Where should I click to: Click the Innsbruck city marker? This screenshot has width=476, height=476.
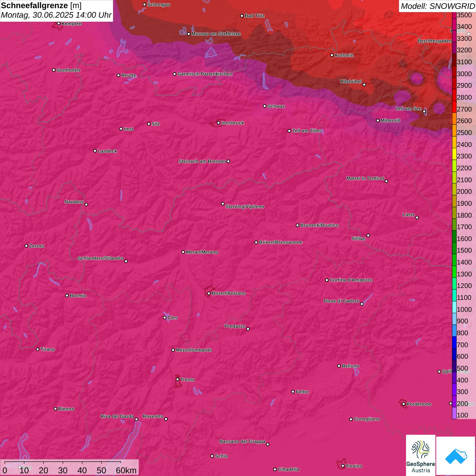click(218, 123)
